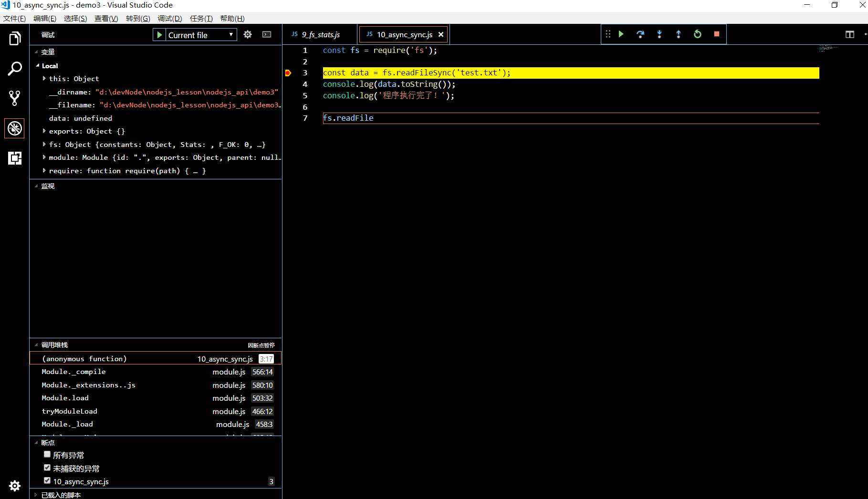
Task: Click the breakpoint marker on line 3
Action: pos(288,73)
